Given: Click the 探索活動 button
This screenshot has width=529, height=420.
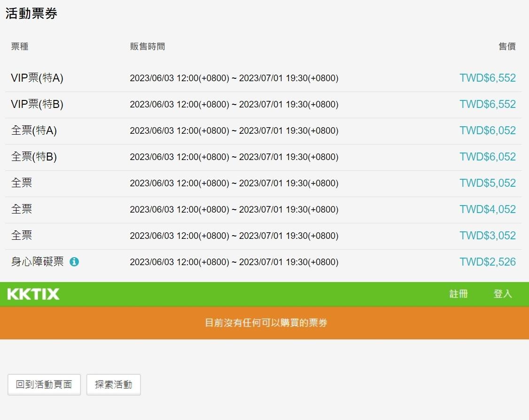Looking at the screenshot, I should tap(113, 385).
